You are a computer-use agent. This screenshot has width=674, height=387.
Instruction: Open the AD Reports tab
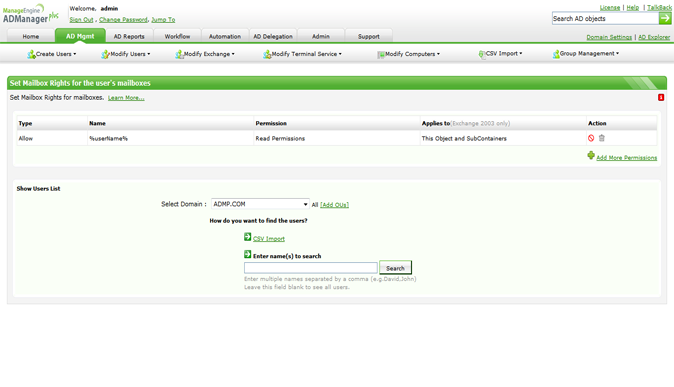129,36
